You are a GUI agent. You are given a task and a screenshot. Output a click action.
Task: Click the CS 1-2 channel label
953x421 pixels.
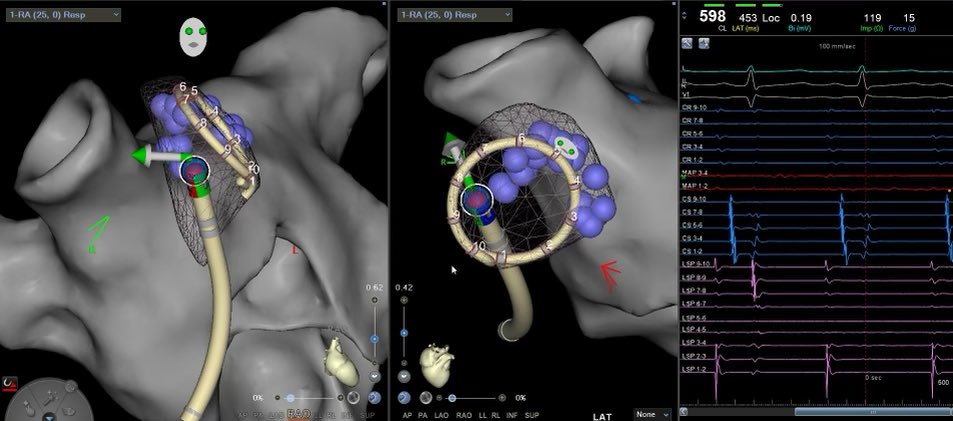692,251
